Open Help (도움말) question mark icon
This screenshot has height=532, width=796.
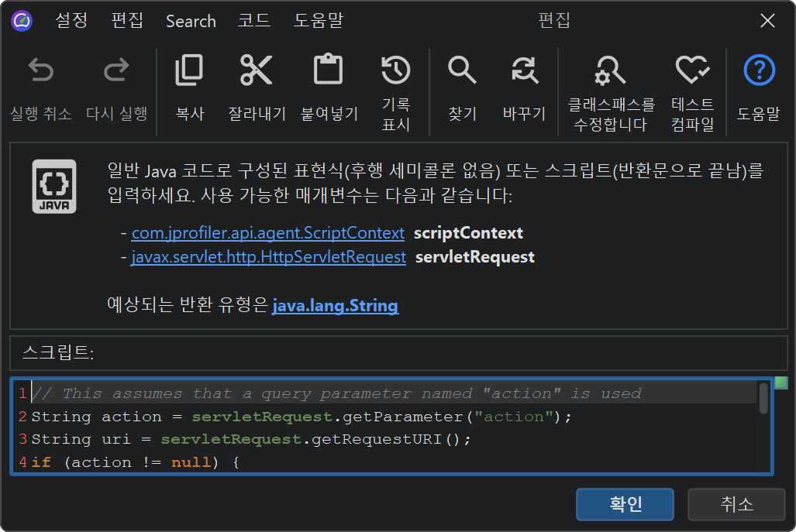pos(759,71)
